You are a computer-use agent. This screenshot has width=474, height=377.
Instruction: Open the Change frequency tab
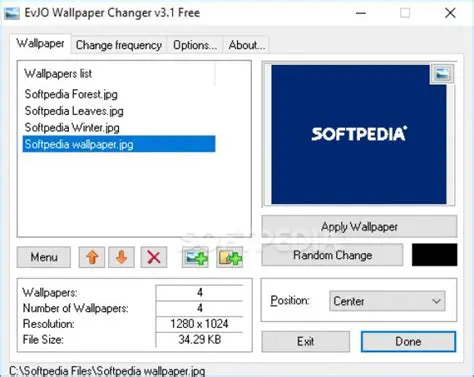click(x=119, y=45)
